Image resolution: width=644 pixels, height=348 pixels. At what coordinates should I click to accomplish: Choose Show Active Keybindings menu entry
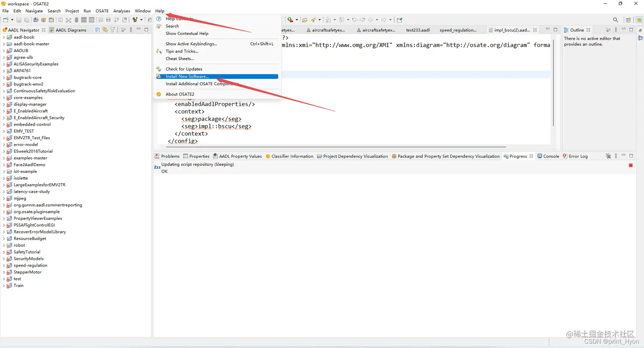point(217,44)
